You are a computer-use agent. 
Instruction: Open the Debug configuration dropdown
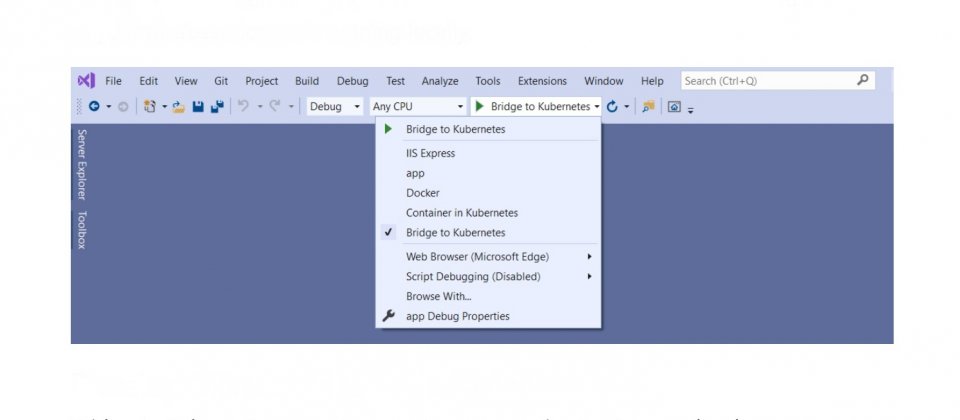point(334,106)
